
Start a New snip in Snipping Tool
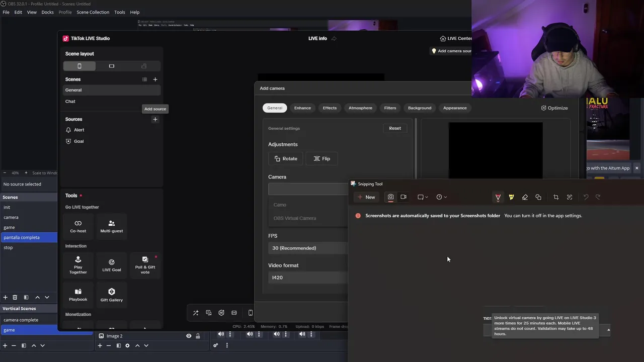click(366, 197)
